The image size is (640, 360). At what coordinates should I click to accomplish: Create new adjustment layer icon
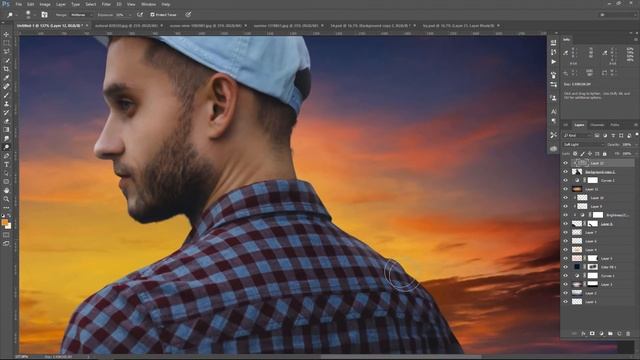pyautogui.click(x=601, y=333)
